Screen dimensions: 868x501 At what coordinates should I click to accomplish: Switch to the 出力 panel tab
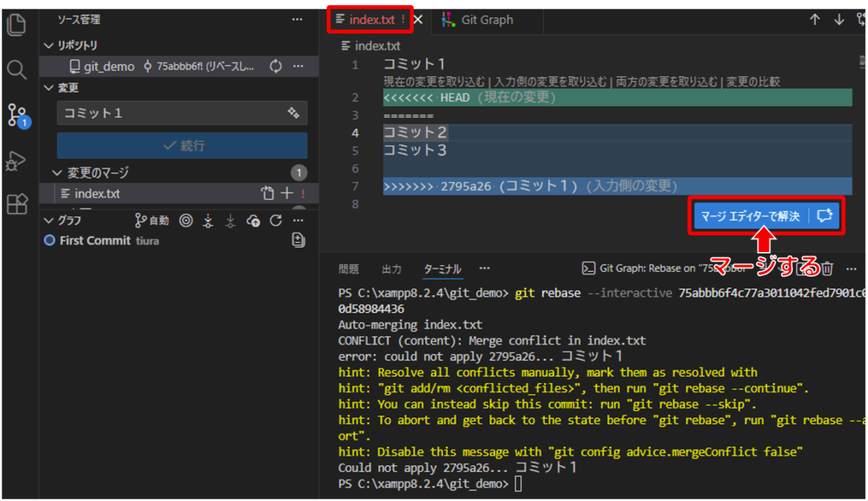click(x=391, y=269)
